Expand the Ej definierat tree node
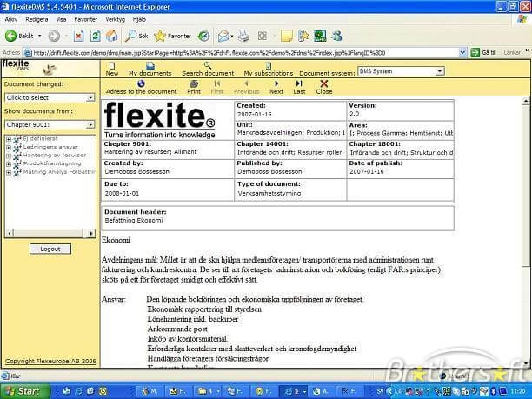532x399 pixels. pos(9,139)
